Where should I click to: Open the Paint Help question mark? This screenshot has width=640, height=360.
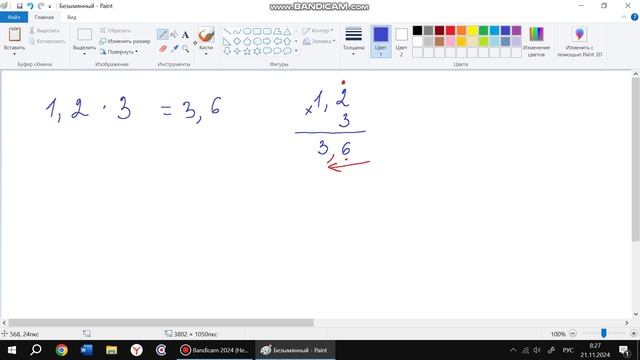[x=634, y=17]
